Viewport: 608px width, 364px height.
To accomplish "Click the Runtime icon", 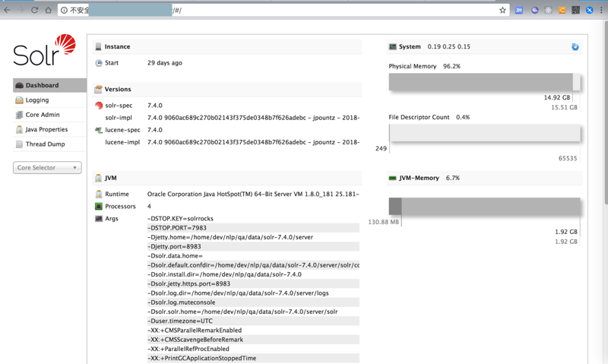I will [x=99, y=194].
